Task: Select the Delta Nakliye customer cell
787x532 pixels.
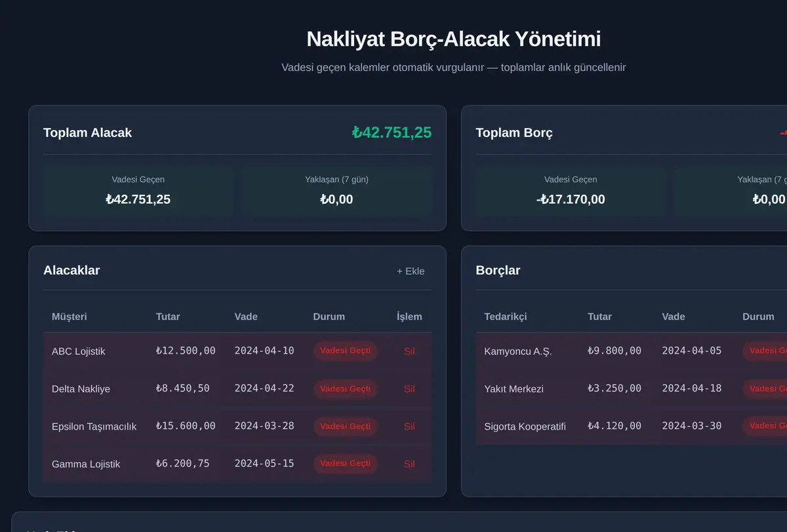Action: (81, 388)
